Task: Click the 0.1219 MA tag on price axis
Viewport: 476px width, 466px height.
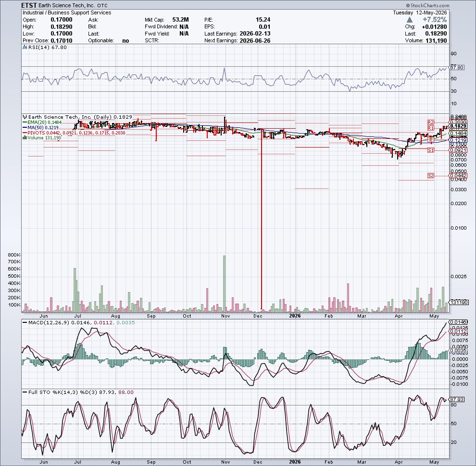Action: click(x=458, y=140)
